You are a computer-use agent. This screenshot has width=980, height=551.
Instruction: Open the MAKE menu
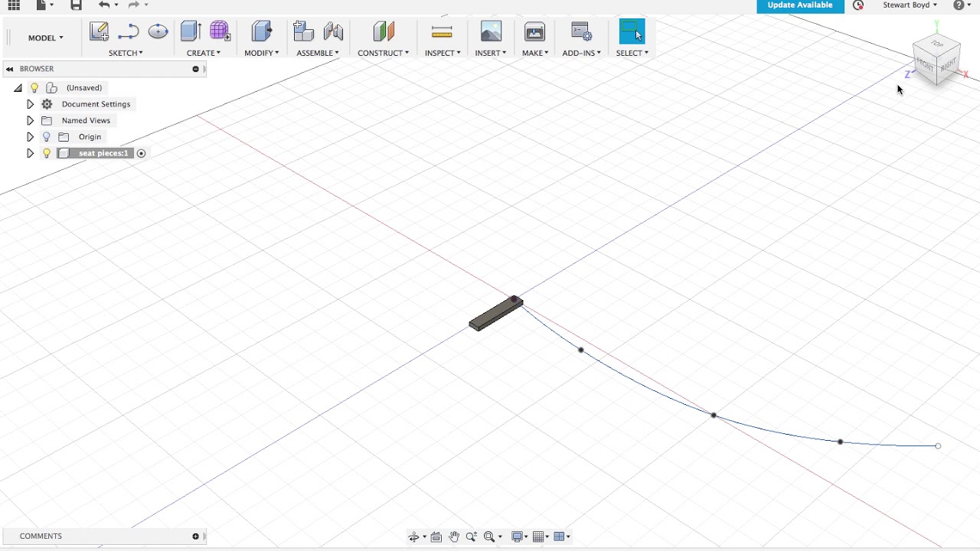coord(535,53)
